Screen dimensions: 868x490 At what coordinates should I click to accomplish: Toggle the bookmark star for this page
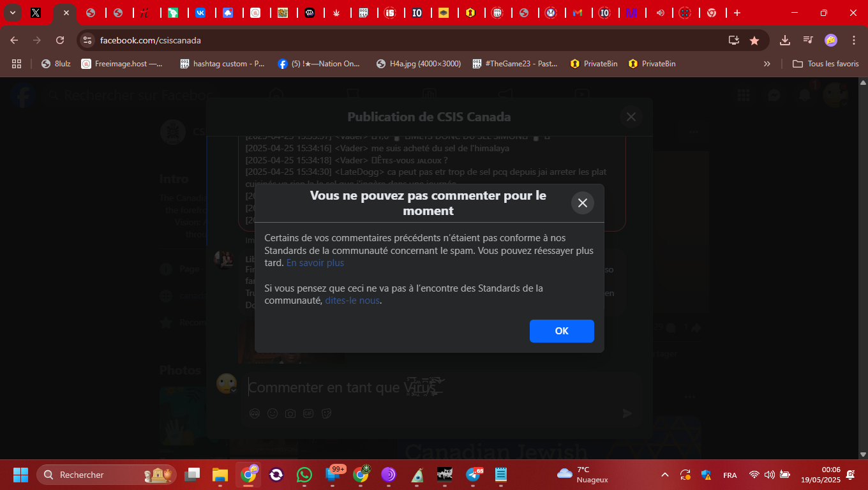click(754, 40)
